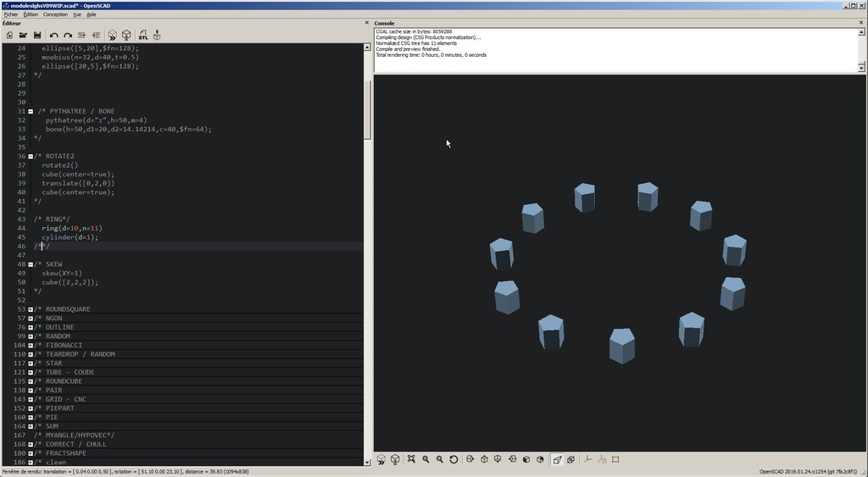868x477 pixels.
Task: Zoom in on the 3D view
Action: (426, 459)
